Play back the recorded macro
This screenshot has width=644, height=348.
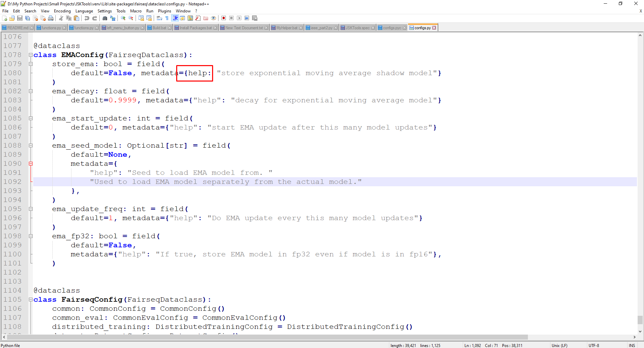(239, 18)
